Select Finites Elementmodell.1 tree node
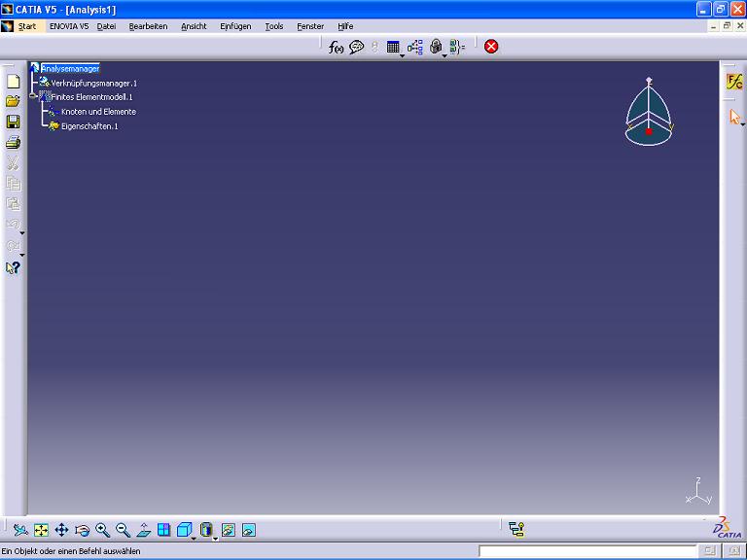 (91, 97)
